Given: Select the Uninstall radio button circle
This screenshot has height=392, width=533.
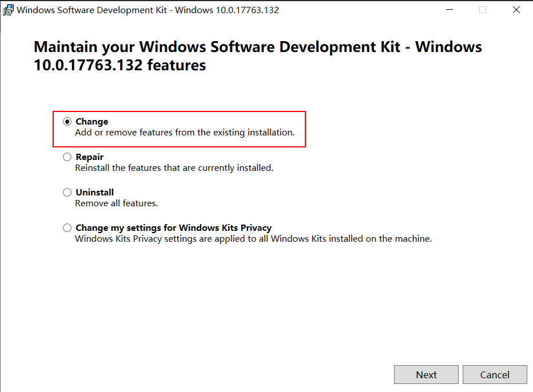Looking at the screenshot, I should [x=67, y=192].
